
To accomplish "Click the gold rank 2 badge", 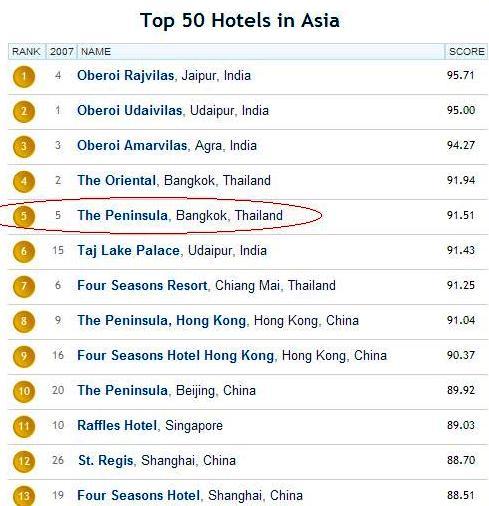I will click(x=24, y=111).
